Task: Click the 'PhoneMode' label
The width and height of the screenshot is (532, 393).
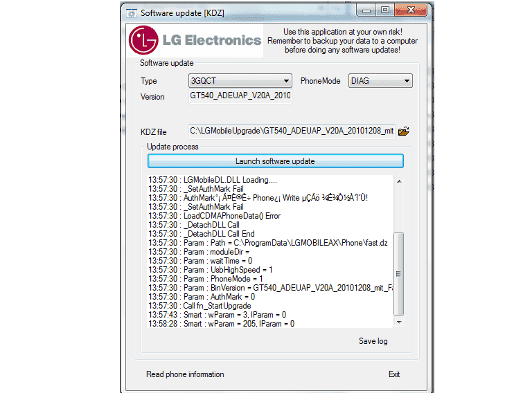Action: pyautogui.click(x=320, y=81)
